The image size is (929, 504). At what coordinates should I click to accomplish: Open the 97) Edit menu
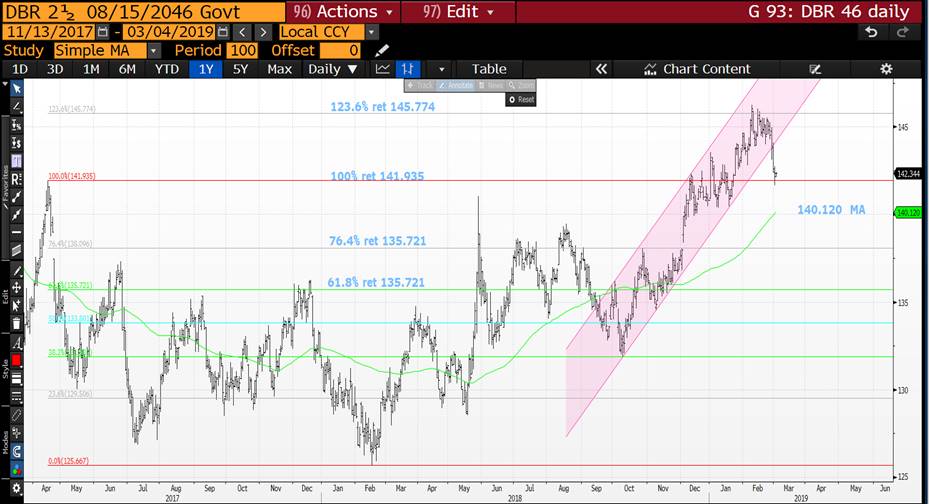(458, 11)
